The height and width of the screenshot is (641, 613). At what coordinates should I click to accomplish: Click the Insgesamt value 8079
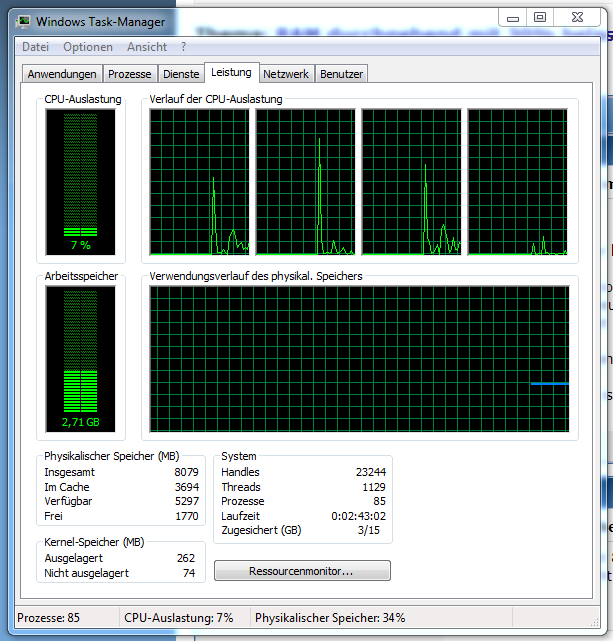pos(186,472)
